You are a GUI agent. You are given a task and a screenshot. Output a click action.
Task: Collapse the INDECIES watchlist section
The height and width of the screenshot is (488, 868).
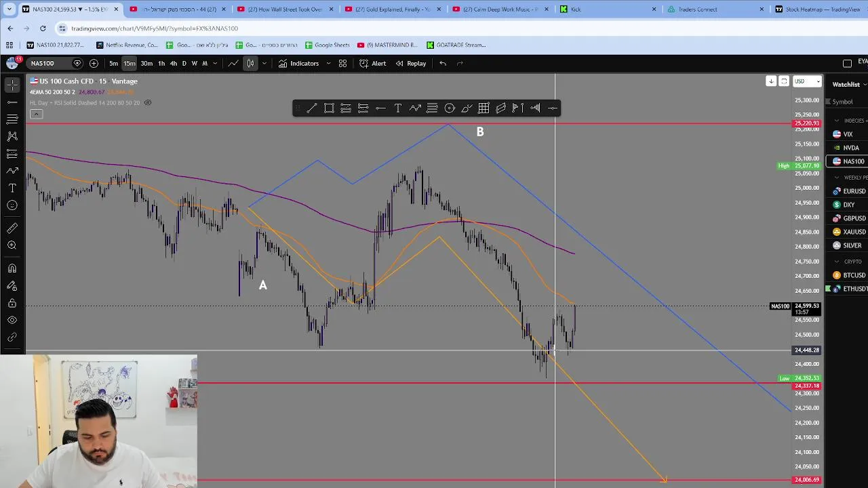[x=837, y=121]
